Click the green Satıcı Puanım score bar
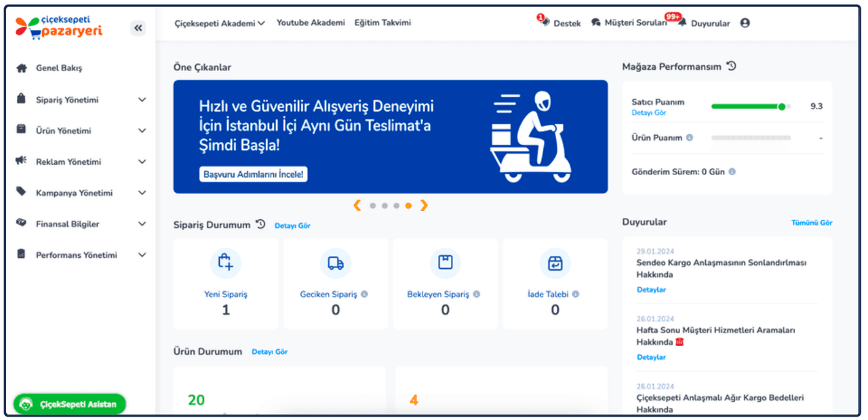This screenshot has height=420, width=868. click(751, 107)
